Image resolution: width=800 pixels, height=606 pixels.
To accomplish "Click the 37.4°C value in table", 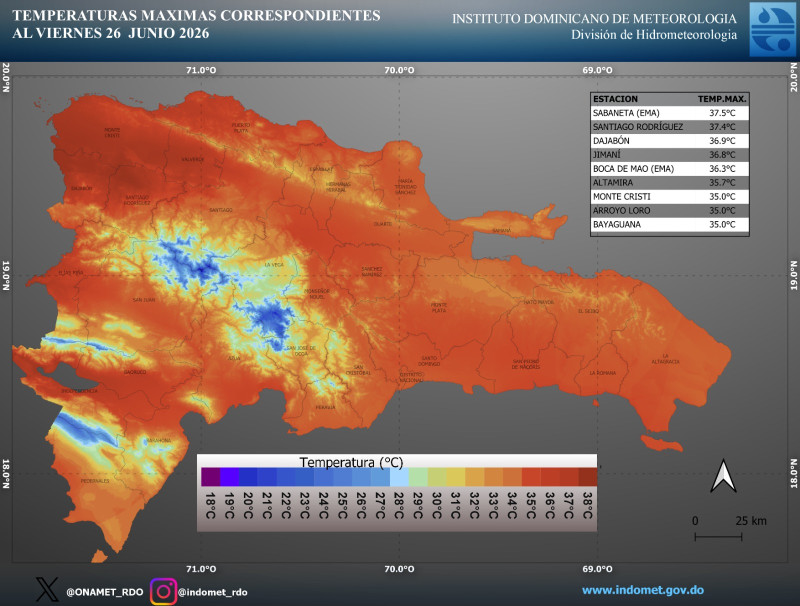I will (722, 127).
